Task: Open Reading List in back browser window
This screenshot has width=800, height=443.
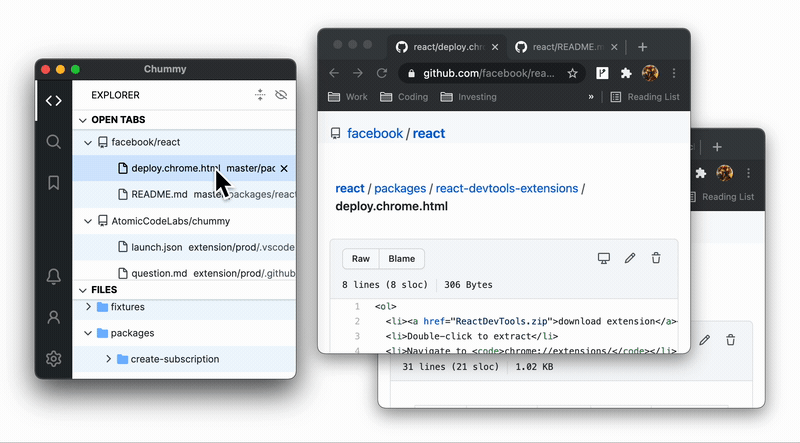Action: point(722,197)
